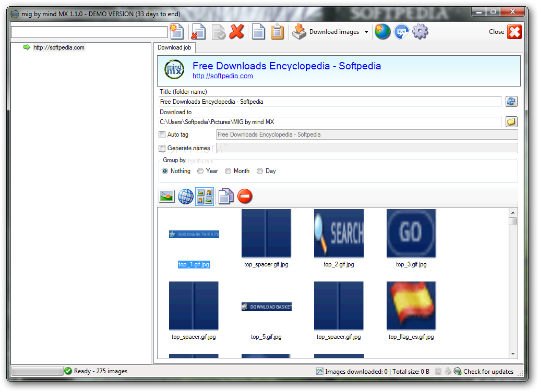Select the top_1.gif.jpg thumbnail
539x392 pixels.
tap(194, 234)
